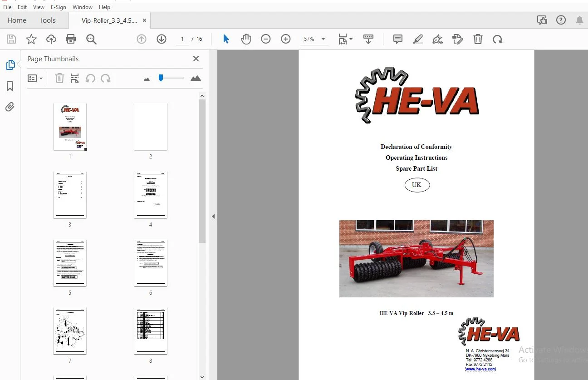Open the Sign document pen tool
Screen dimensions: 588x380
[x=438, y=39]
